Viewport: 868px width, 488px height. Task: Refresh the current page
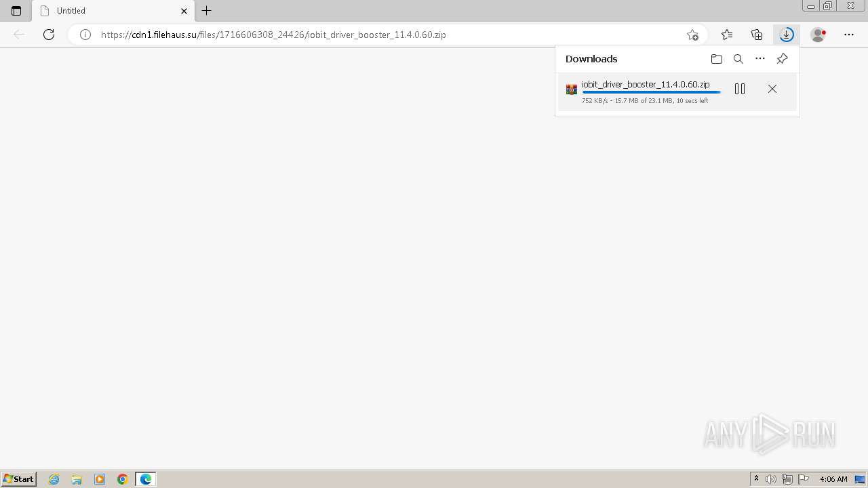pos(49,35)
